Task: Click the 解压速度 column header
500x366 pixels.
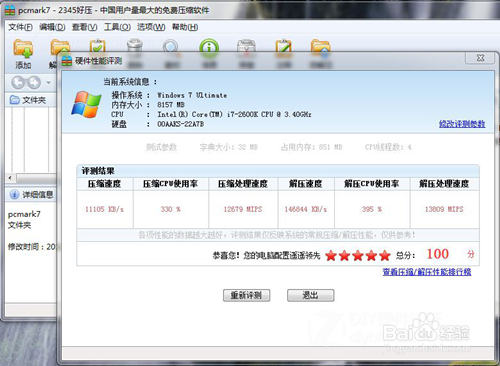Action: point(306,184)
